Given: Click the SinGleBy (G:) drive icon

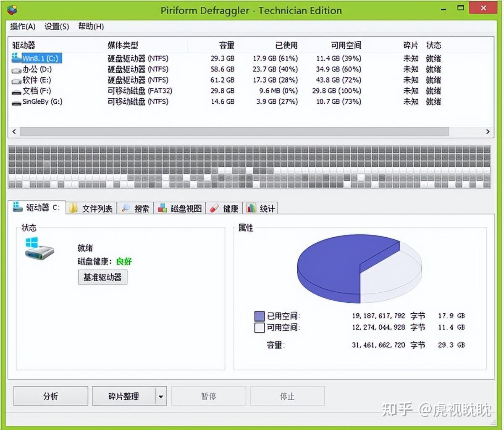Looking at the screenshot, I should pos(16,102).
